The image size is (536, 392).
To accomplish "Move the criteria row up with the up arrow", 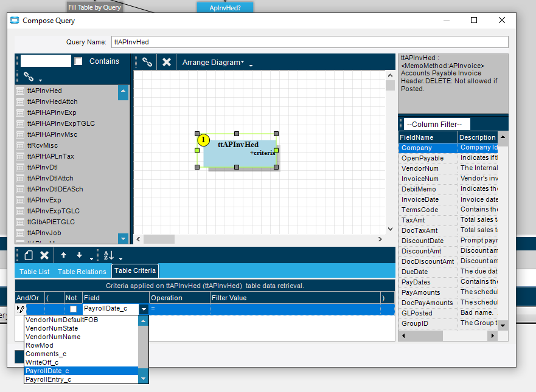I will [x=64, y=255].
